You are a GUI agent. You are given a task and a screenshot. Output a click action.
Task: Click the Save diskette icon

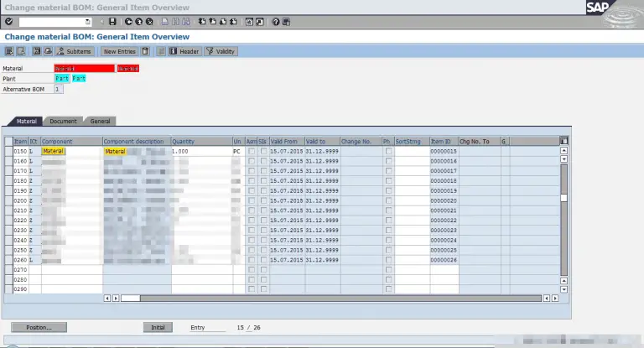pos(112,21)
